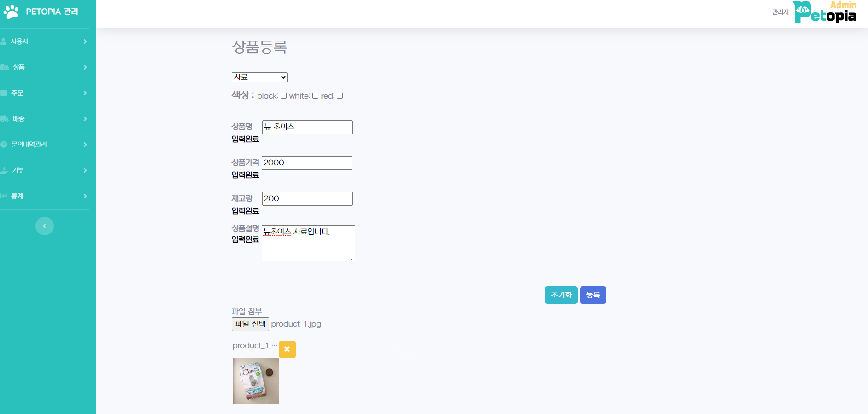The height and width of the screenshot is (414, 868).
Task: Open the 주문 sidebar menu
Action: click(x=44, y=93)
